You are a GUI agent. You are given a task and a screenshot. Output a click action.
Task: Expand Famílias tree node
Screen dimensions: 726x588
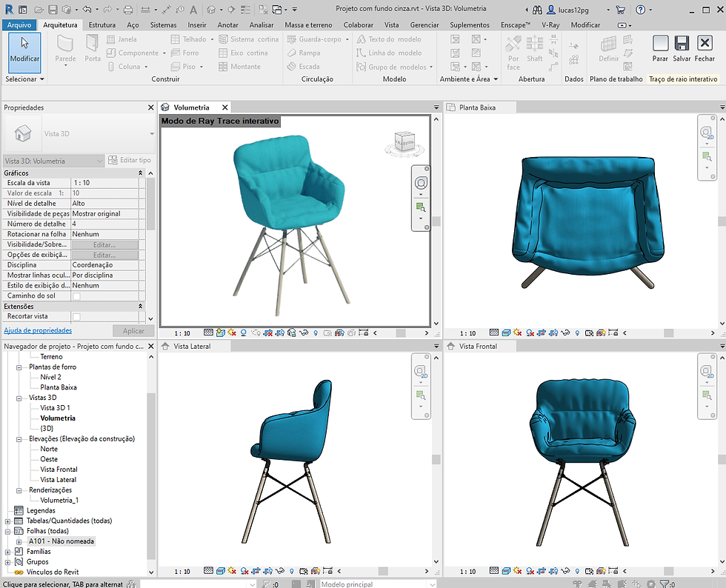point(7,552)
